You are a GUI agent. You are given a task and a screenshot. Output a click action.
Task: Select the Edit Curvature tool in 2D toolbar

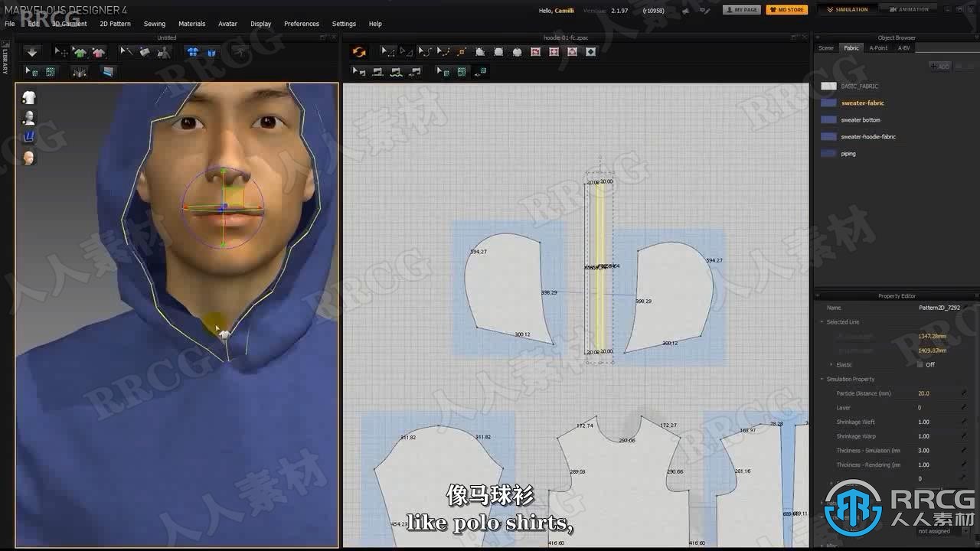click(425, 52)
